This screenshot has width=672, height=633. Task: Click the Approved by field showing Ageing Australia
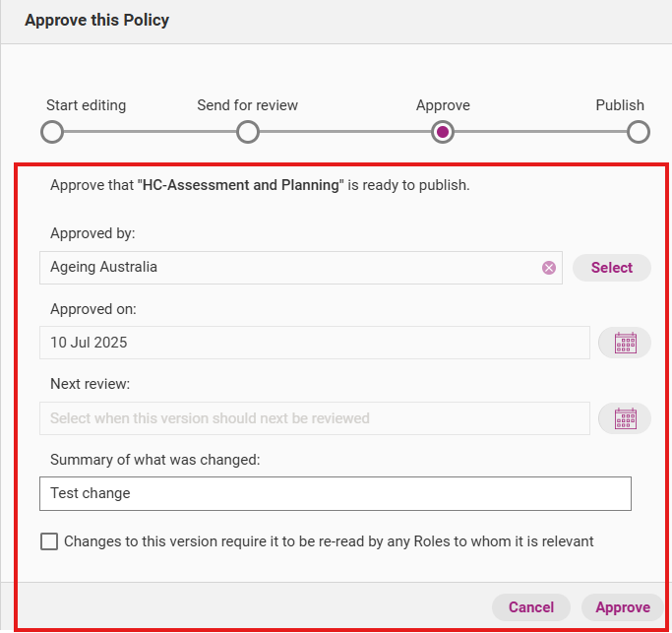coord(290,268)
